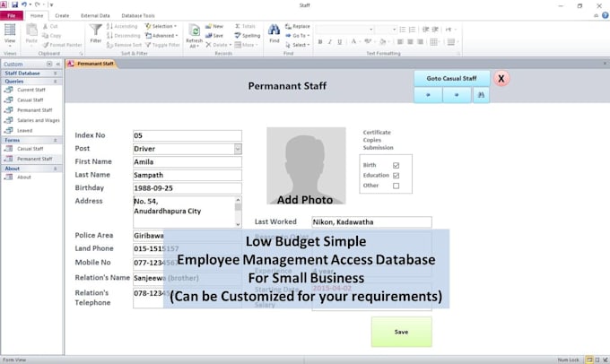
Task: Toggle the Education certificate checkbox
Action: click(x=396, y=176)
